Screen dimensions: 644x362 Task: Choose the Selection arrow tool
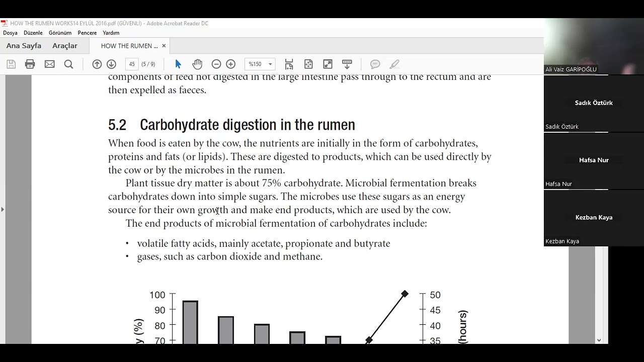178,64
